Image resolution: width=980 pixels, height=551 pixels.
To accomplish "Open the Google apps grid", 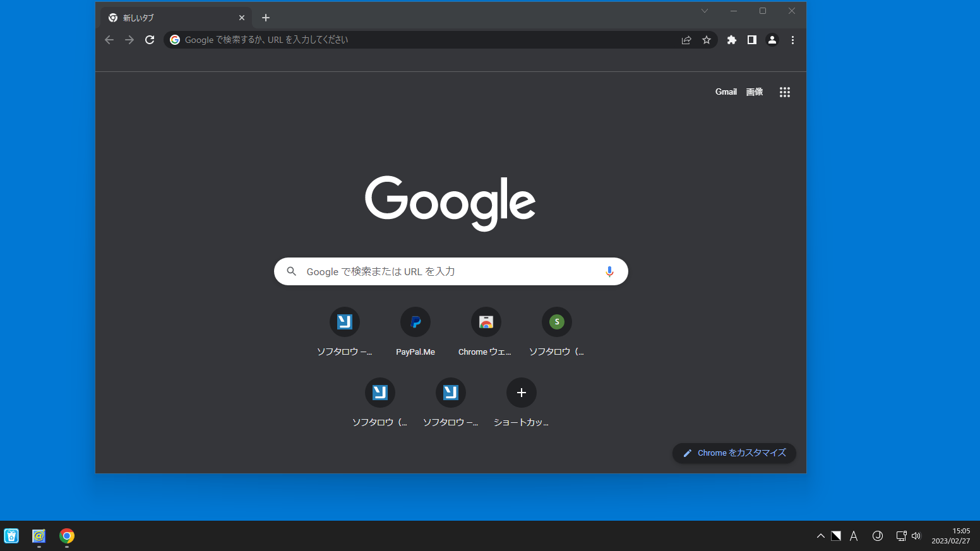I will pyautogui.click(x=785, y=92).
